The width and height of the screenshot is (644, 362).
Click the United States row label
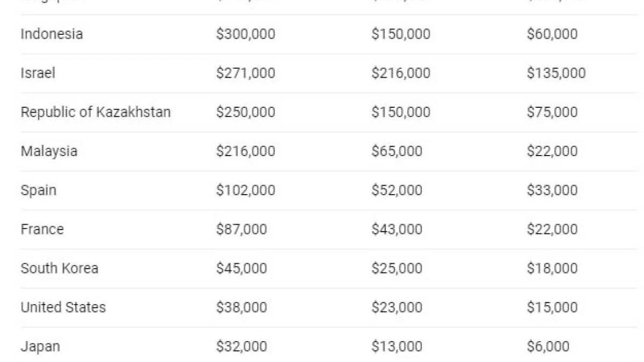[63, 307]
